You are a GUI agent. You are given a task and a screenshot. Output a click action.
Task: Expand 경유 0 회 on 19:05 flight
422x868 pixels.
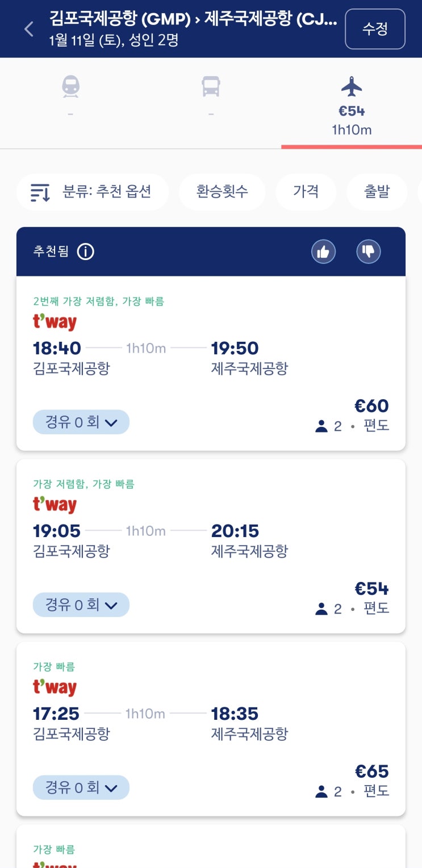pos(81,605)
